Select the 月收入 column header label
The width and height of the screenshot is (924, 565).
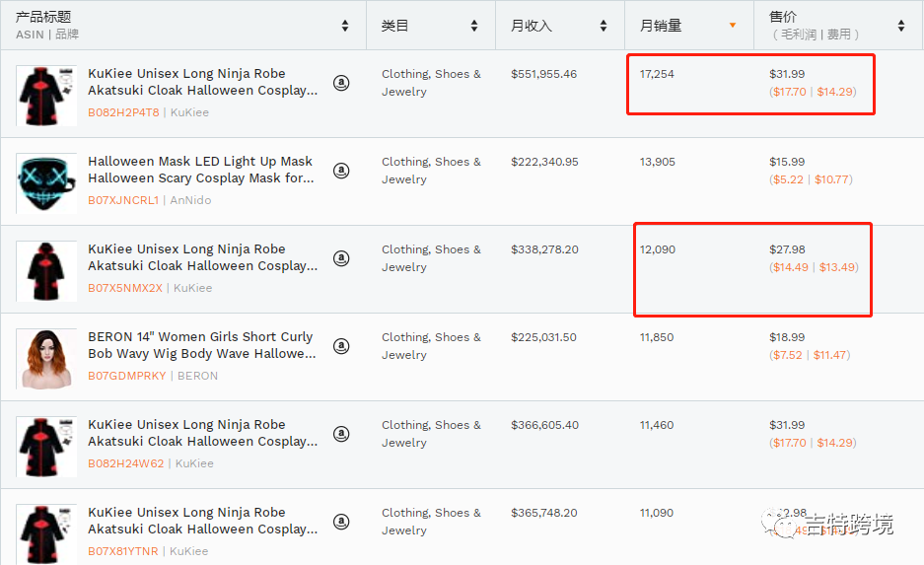[532, 26]
